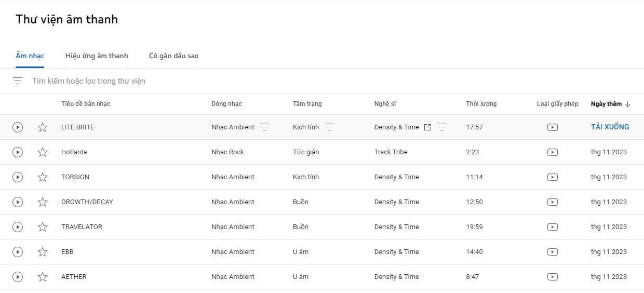Screen dimensions: 644x293
Task: Open the Có gắn dấu sao tab
Action: point(173,56)
